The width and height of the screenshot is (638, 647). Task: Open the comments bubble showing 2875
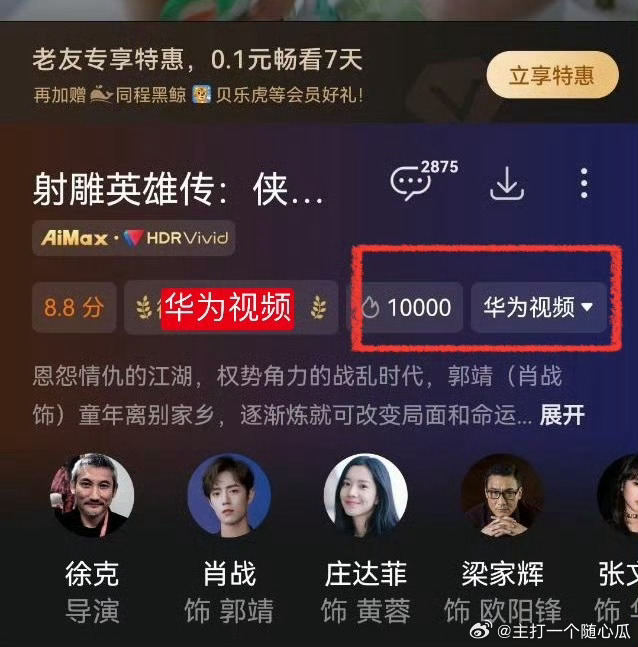[x=423, y=180]
